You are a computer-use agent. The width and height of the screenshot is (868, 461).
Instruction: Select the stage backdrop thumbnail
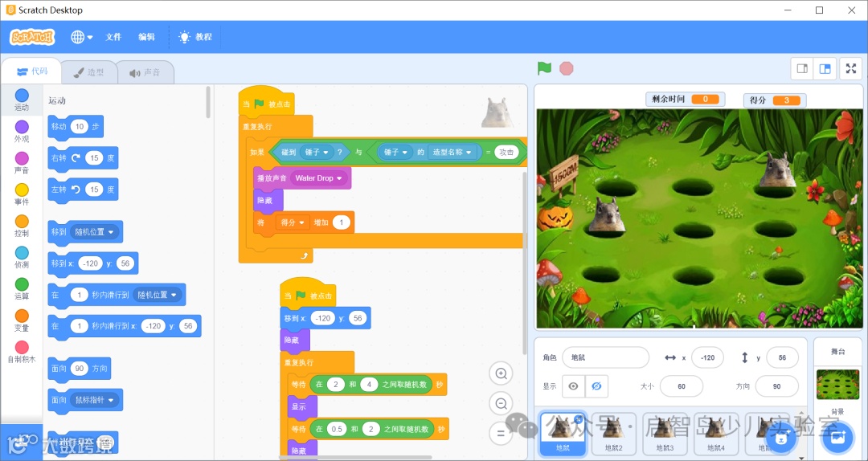pyautogui.click(x=837, y=385)
